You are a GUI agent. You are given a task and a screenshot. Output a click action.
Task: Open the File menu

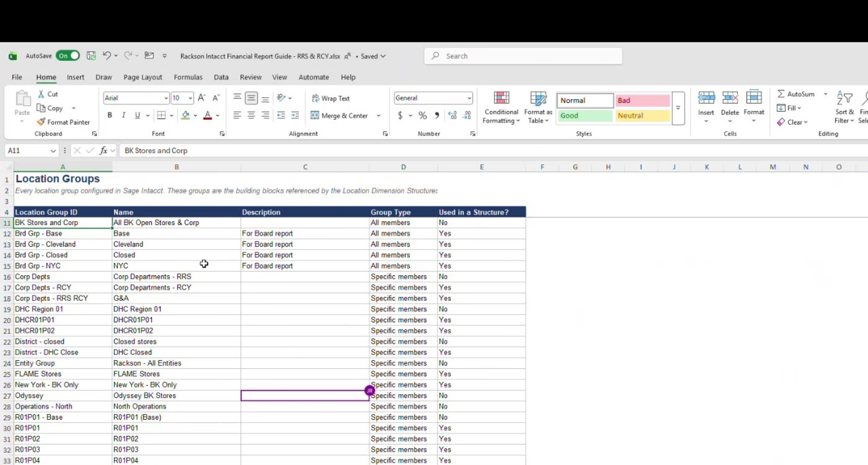tap(17, 77)
